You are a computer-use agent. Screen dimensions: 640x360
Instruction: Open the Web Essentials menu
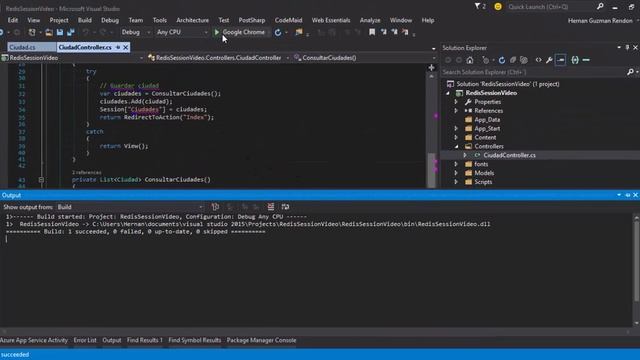(331, 20)
